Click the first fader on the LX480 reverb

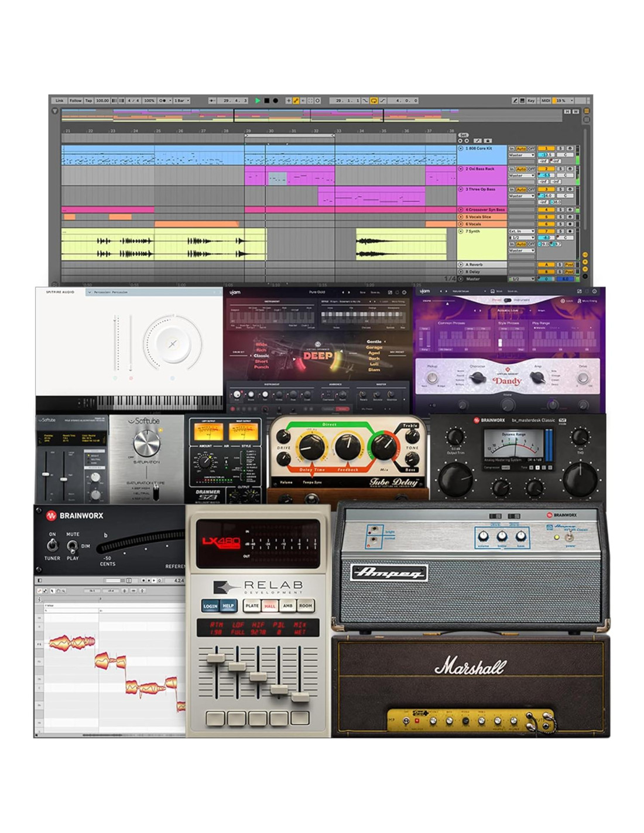pyautogui.click(x=215, y=658)
